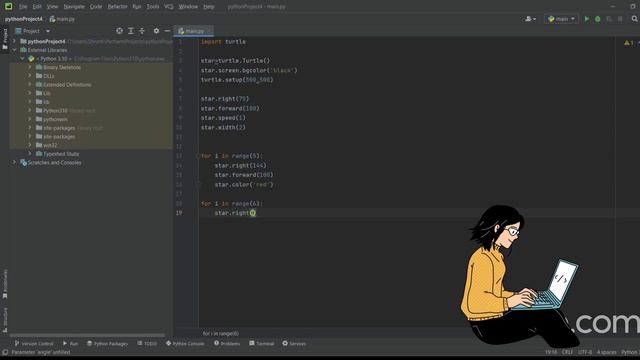Start debugging with the green bug icon
Image resolution: width=640 pixels, height=360 pixels.
[x=598, y=19]
